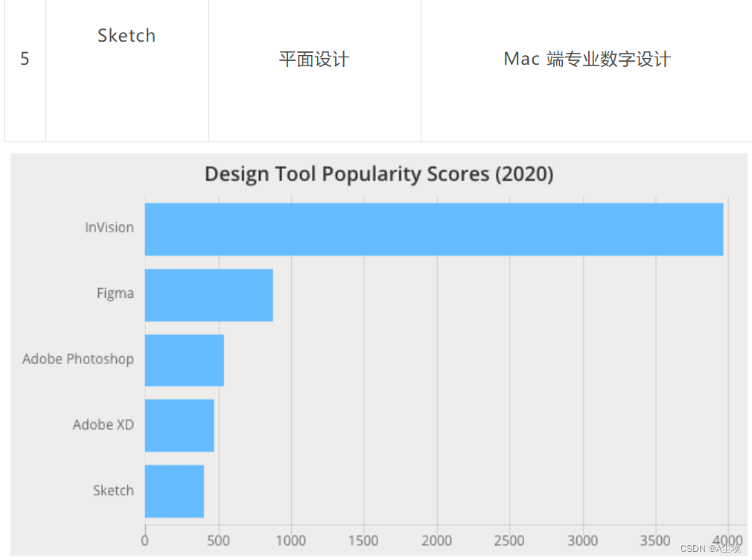Click the Mac 端专业数字设计 table cell

[587, 71]
